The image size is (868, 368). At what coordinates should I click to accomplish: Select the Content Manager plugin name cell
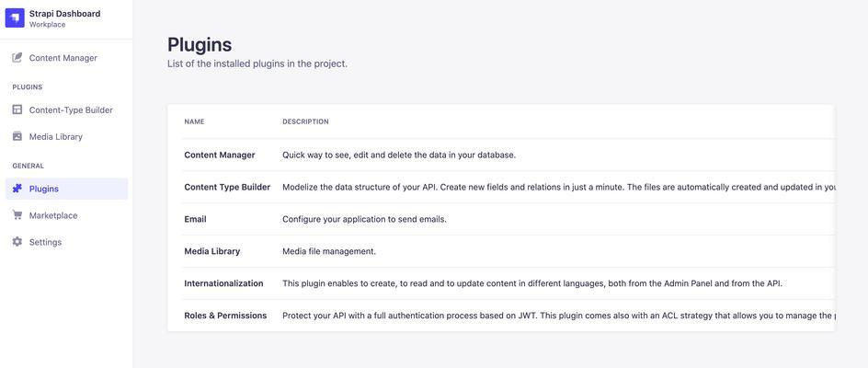(220, 155)
